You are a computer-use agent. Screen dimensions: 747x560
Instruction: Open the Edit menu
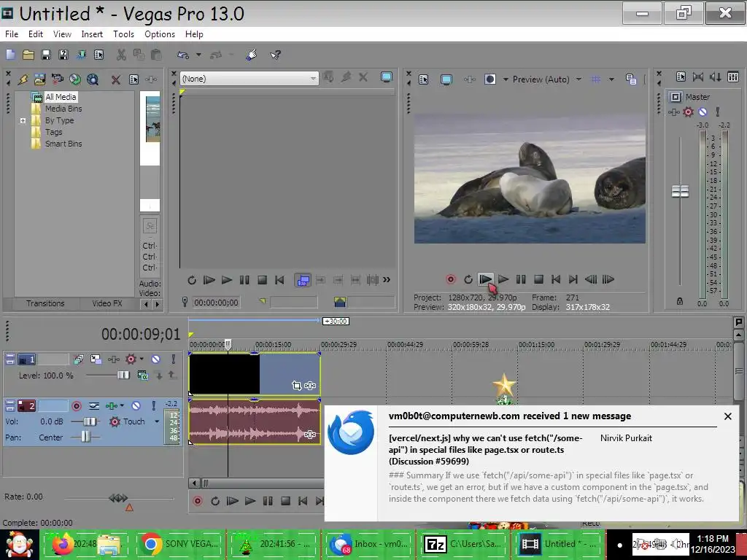[x=36, y=34]
